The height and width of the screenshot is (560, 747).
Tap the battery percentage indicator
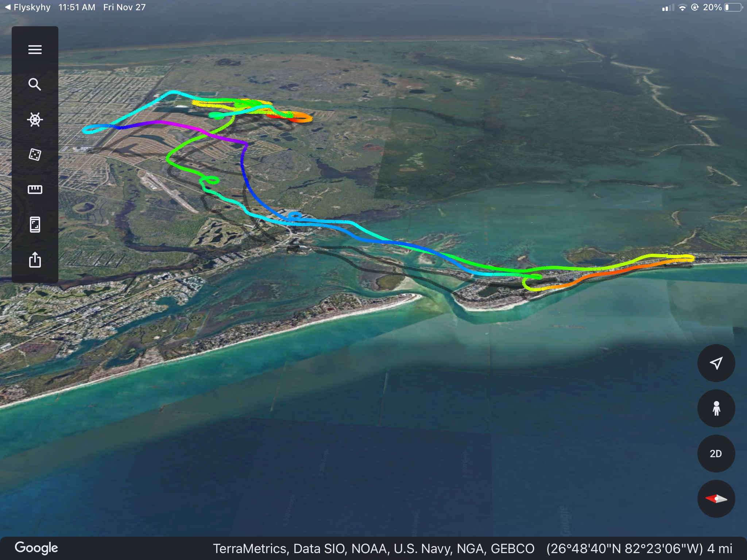tap(712, 7)
